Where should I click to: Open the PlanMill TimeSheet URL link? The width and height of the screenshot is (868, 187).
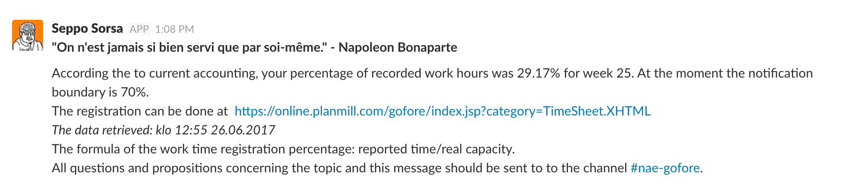pyautogui.click(x=442, y=111)
